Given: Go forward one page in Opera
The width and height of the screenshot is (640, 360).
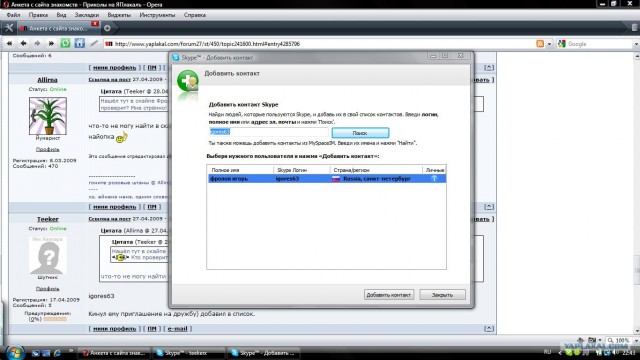Looking at the screenshot, I should [37, 43].
